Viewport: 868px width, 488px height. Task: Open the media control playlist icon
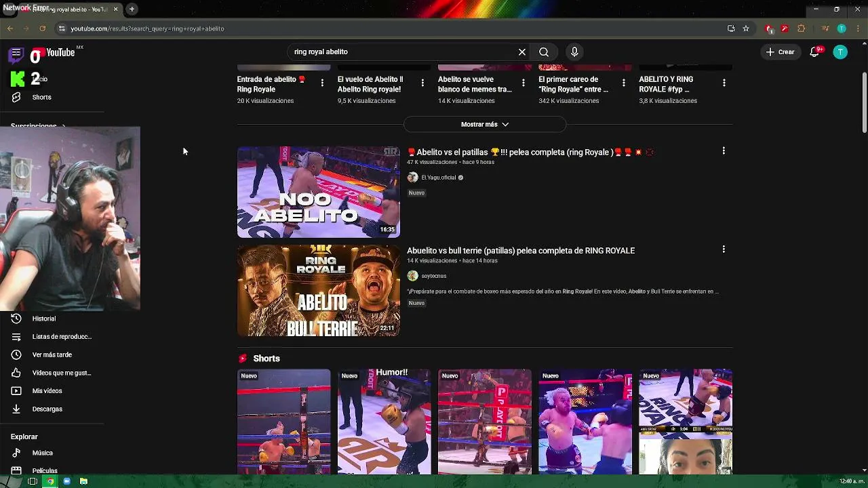(x=825, y=28)
